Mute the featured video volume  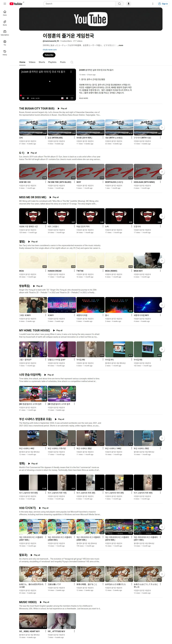point(28,98)
